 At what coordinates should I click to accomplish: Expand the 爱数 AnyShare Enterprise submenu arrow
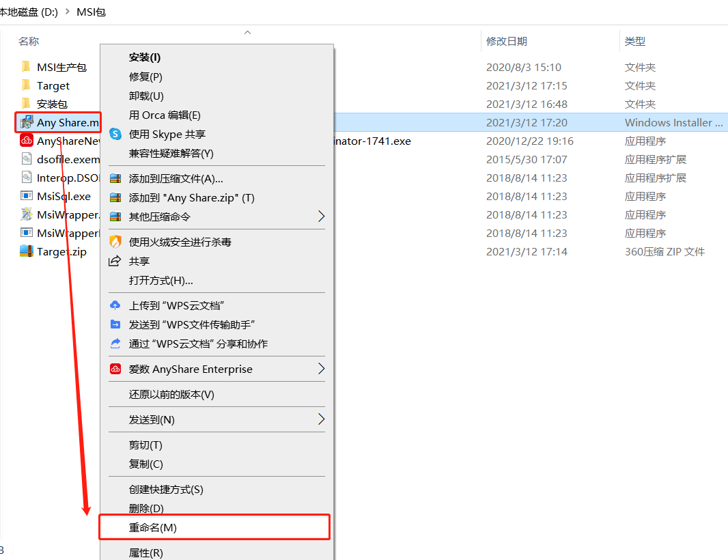coord(321,369)
